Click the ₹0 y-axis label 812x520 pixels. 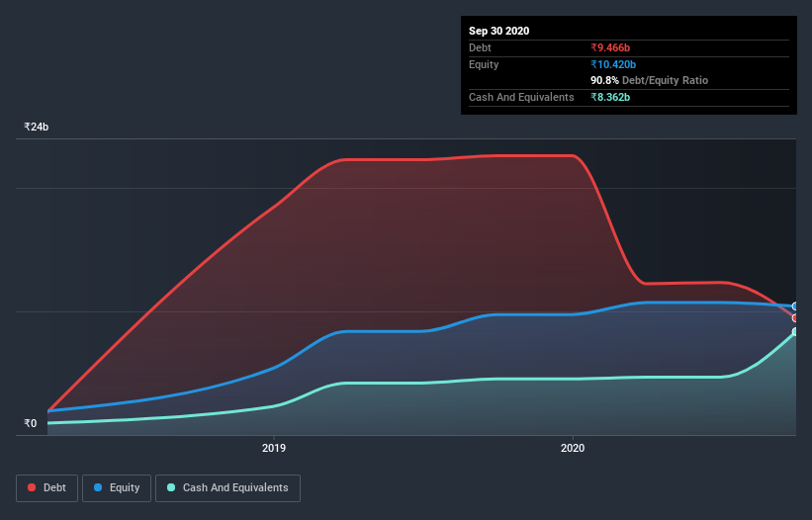coord(31,423)
